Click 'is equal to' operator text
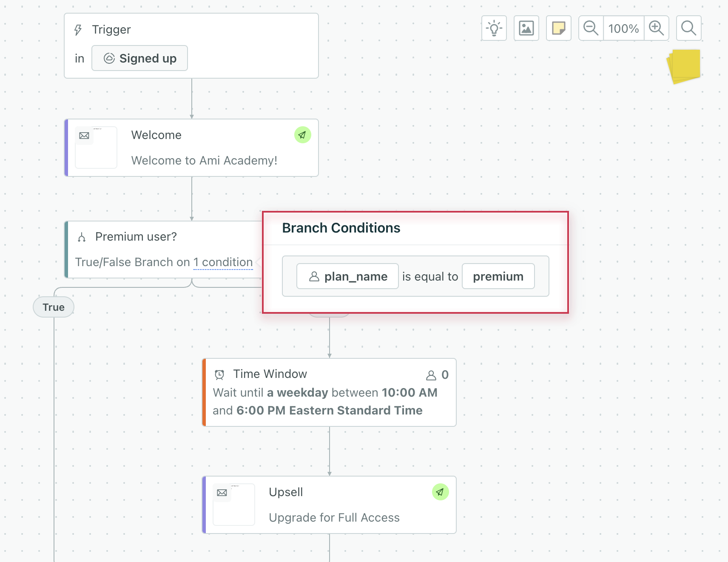Viewport: 728px width, 562px height. tap(430, 277)
